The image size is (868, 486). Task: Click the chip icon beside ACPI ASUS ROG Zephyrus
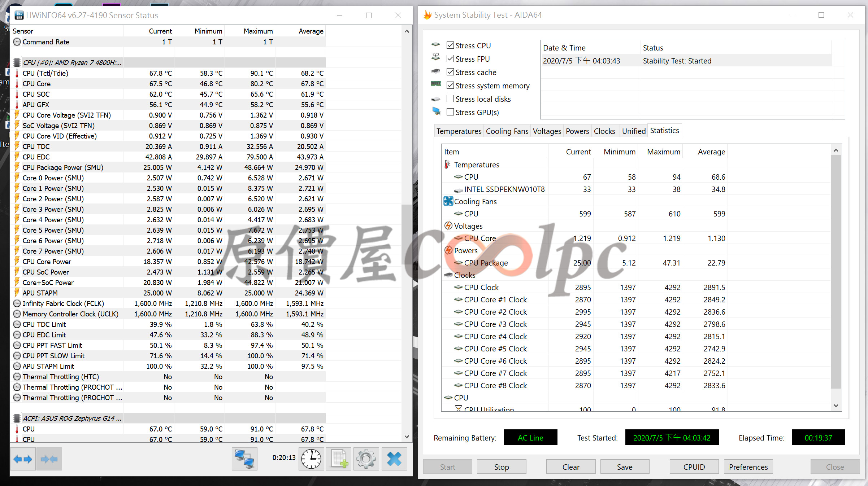pyautogui.click(x=17, y=418)
